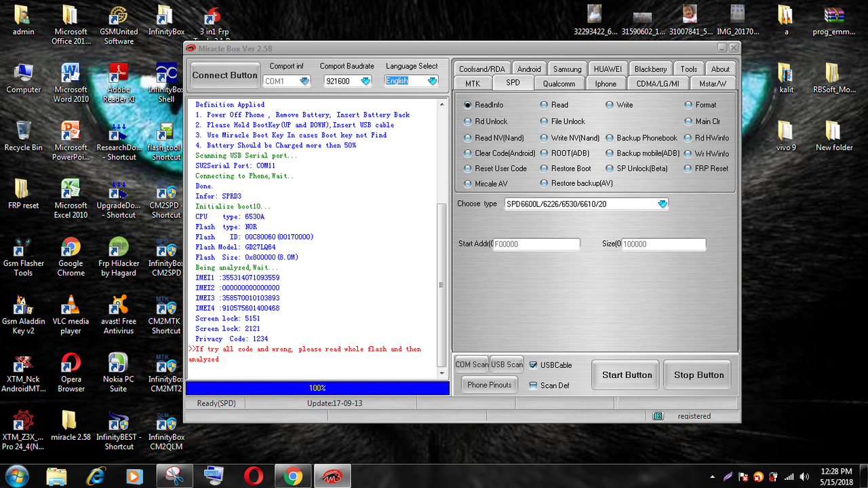
Task: Open the FRP reset folder
Action: 23,193
